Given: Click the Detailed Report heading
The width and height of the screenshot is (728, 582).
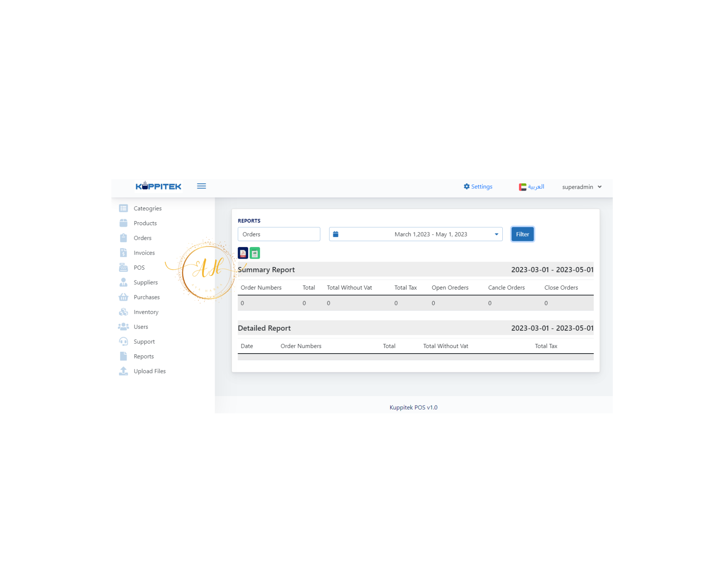Looking at the screenshot, I should [x=264, y=328].
